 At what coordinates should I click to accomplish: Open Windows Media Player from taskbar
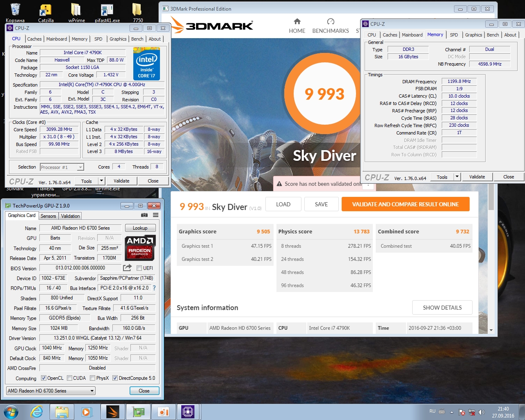pyautogui.click(x=87, y=412)
